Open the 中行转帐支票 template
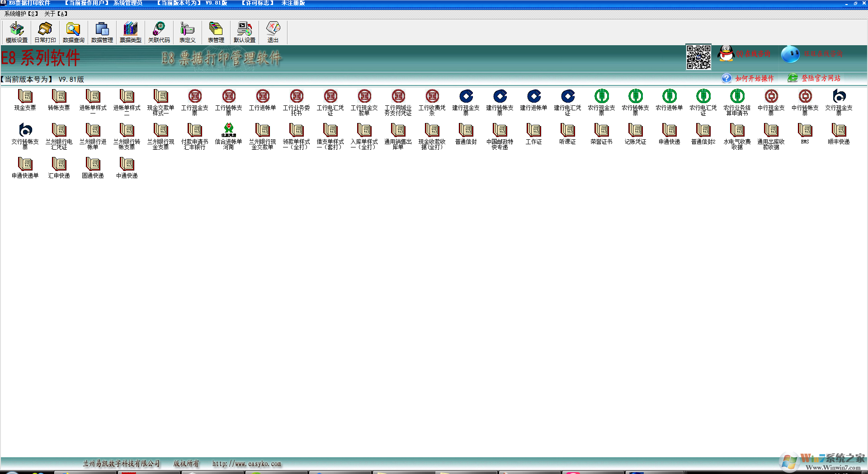This screenshot has width=868, height=474. click(805, 102)
